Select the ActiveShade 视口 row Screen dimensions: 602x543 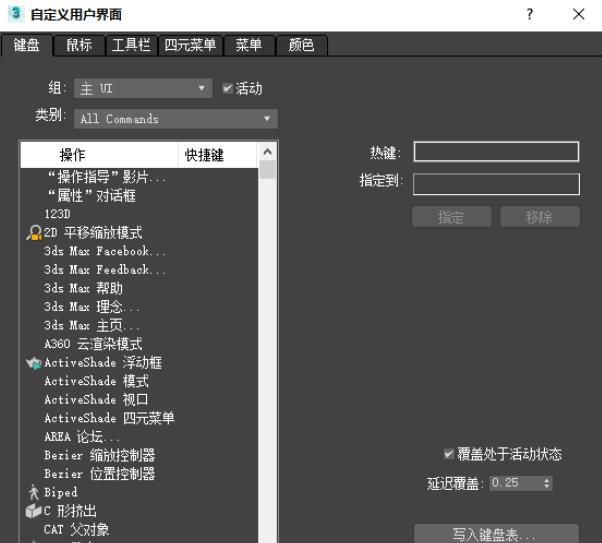point(139,399)
